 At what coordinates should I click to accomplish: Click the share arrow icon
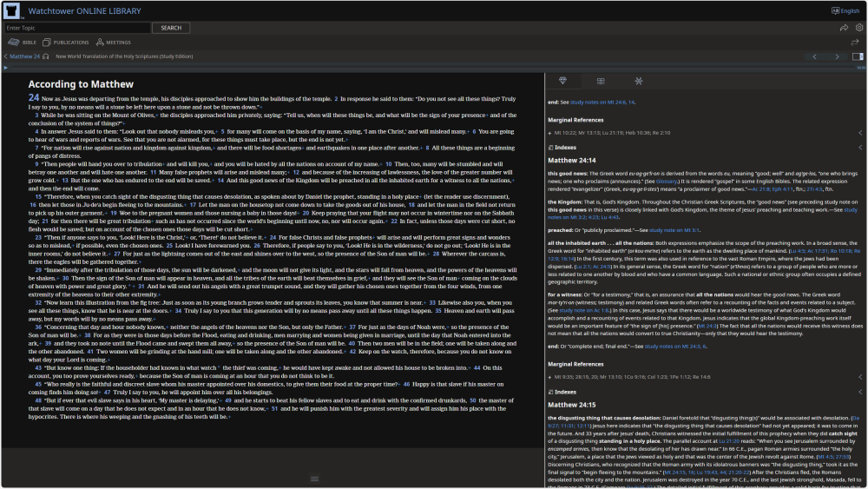844,28
